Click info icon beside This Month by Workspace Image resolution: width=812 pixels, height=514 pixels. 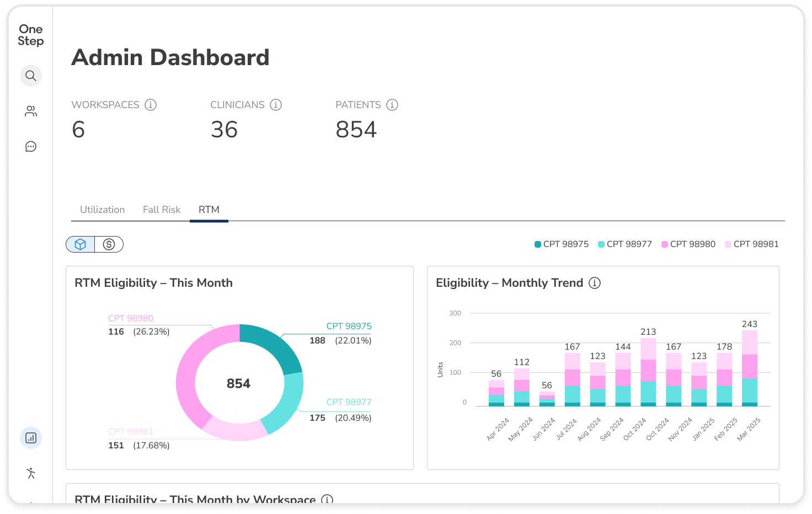327,499
